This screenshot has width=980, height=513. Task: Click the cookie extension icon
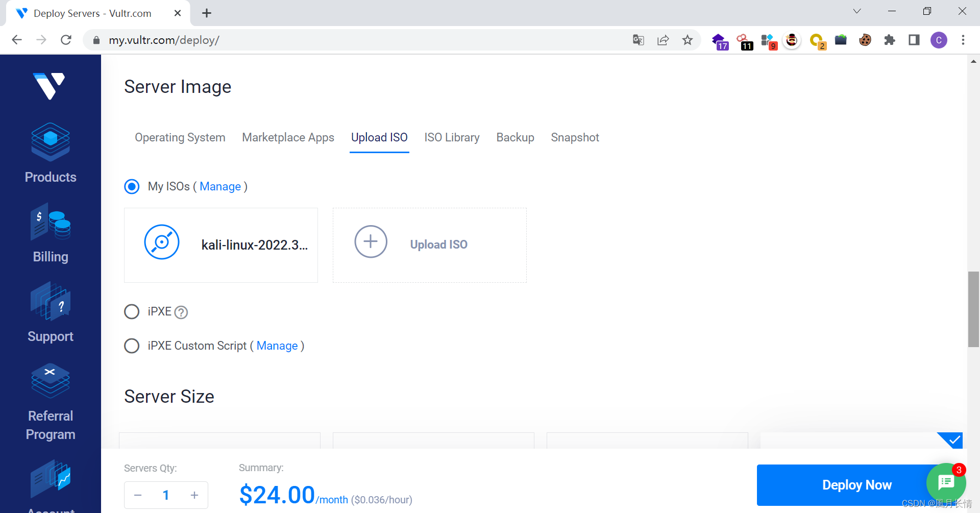pyautogui.click(x=865, y=40)
